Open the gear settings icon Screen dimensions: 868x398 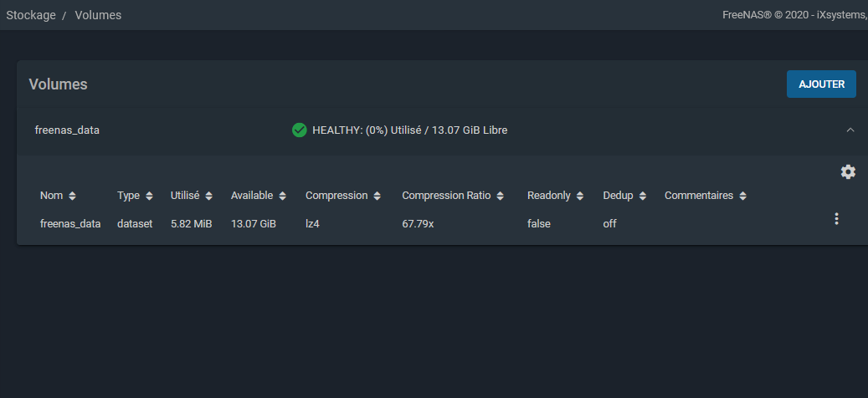click(848, 171)
